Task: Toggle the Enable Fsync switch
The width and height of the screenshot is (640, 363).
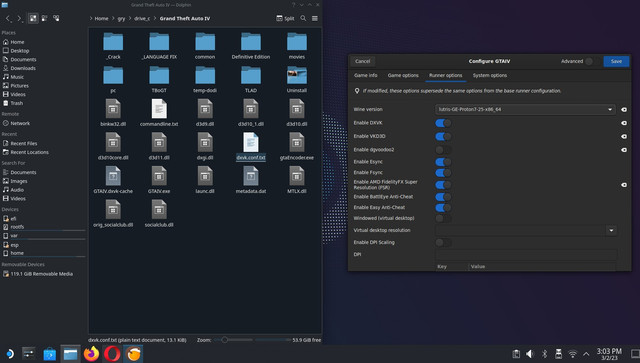Action: [443, 173]
